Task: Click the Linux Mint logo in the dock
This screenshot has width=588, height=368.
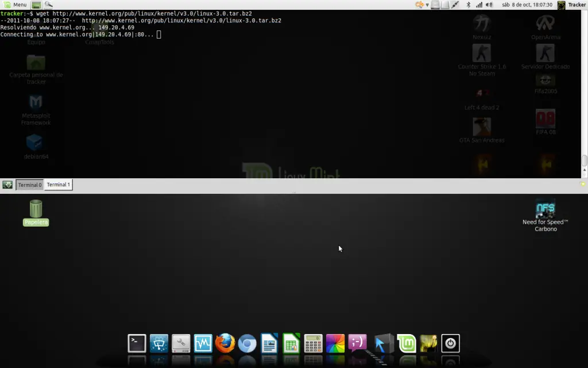Action: (x=407, y=343)
